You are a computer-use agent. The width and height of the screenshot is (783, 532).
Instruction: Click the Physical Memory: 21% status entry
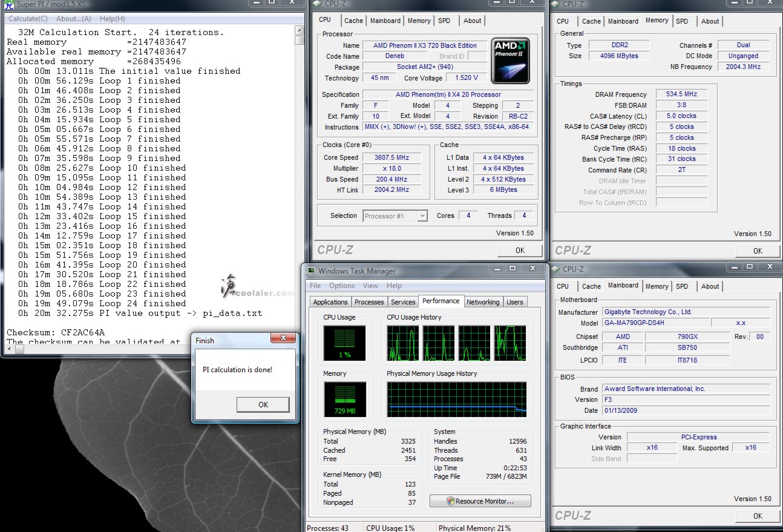pos(475,528)
